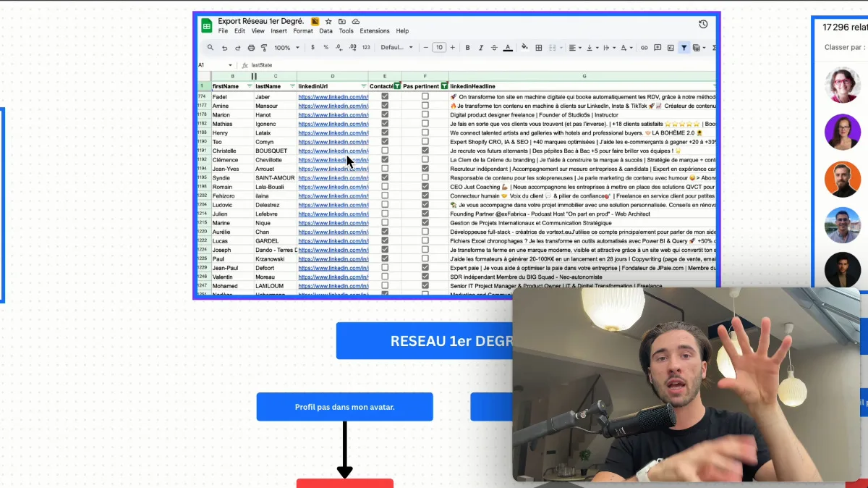
Task: Uncheck Pas pertinent for Jean-Yves Arrouet
Action: (425, 169)
